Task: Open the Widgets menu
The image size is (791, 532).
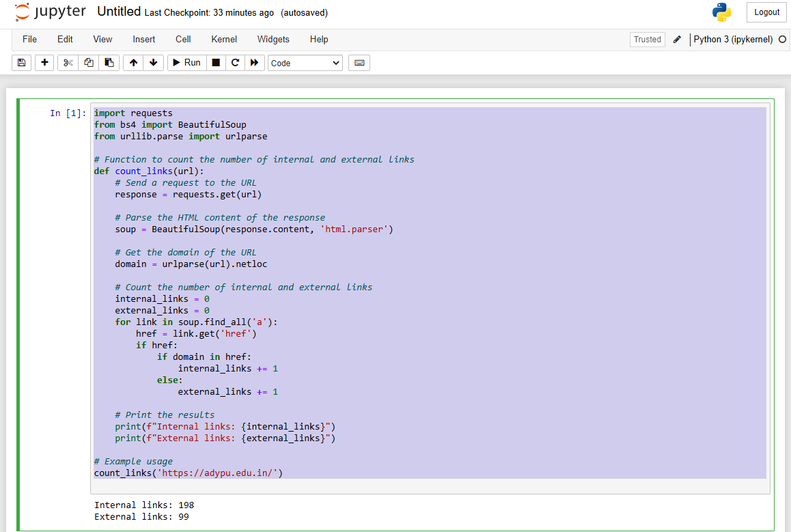Action: 273,40
